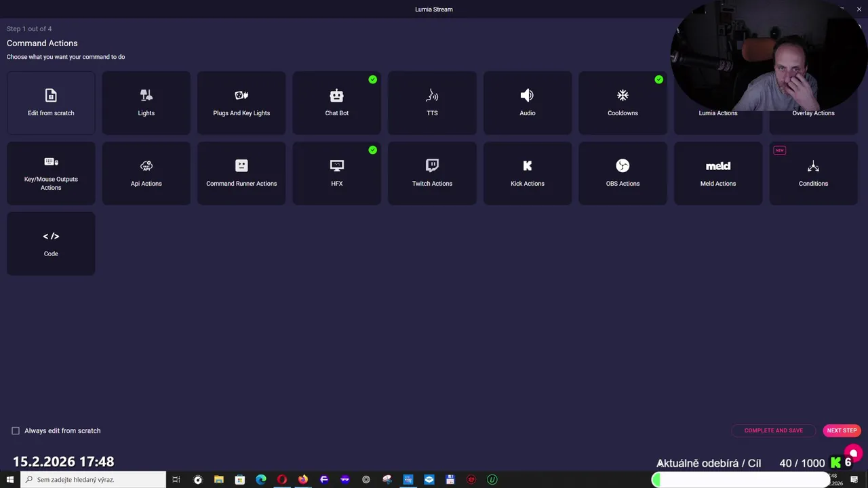Open the HFX action card
This screenshot has height=488, width=868.
[336, 174]
